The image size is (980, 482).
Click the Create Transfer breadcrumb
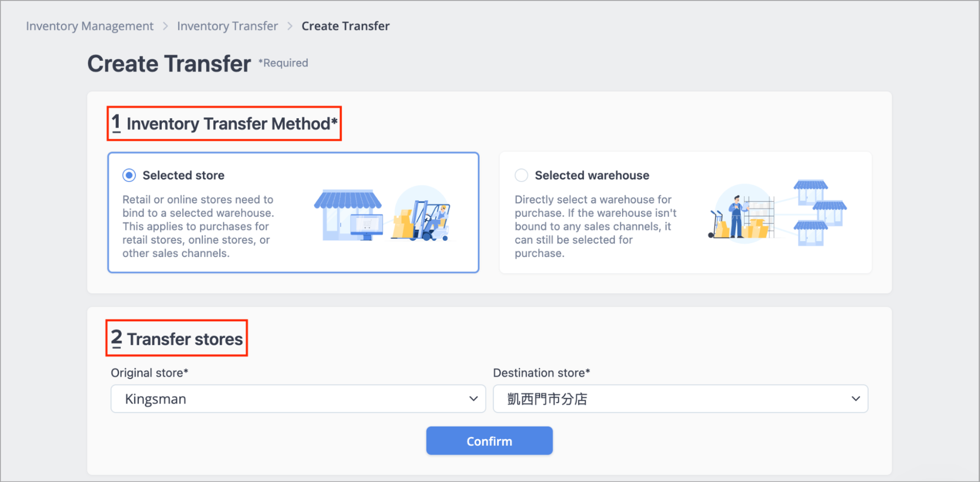(x=346, y=26)
